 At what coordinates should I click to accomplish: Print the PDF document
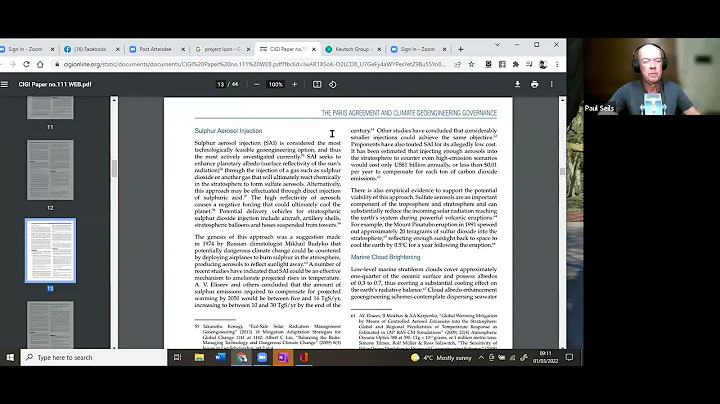(x=534, y=84)
